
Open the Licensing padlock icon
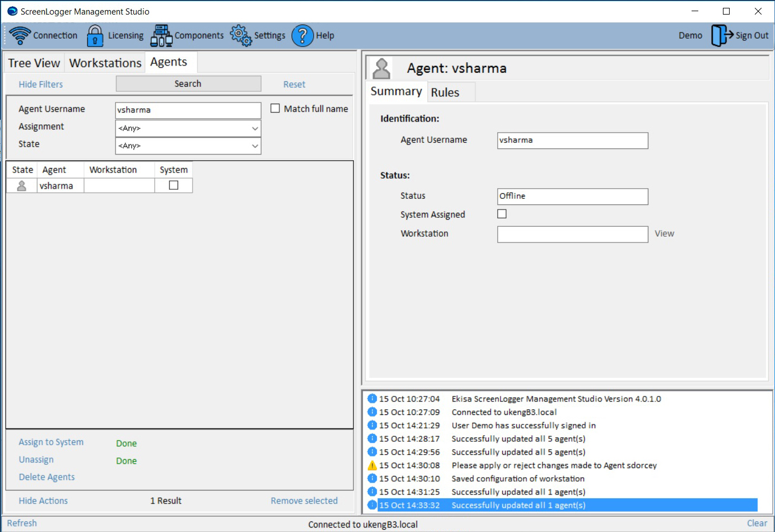95,36
